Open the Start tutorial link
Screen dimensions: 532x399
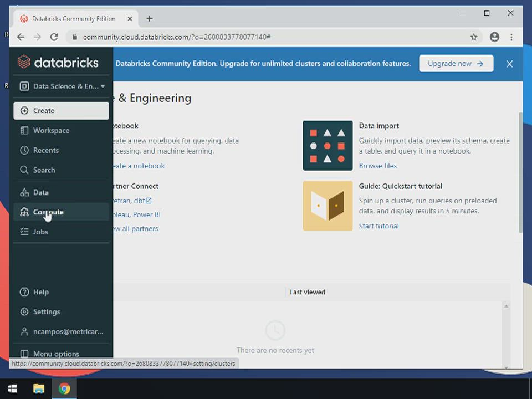(378, 226)
